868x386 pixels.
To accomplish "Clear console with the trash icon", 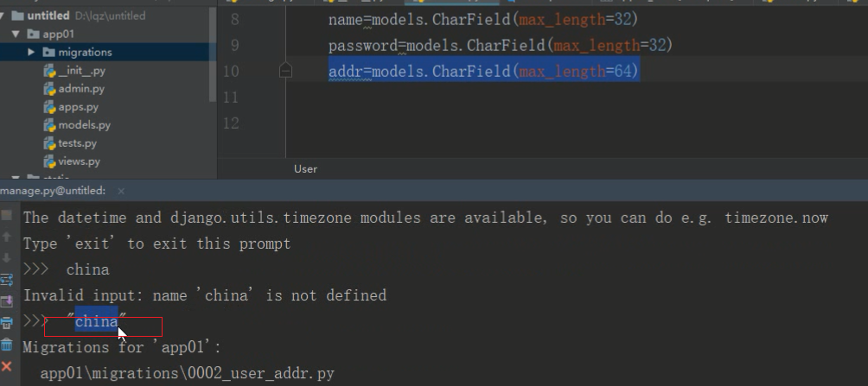I will [x=7, y=345].
